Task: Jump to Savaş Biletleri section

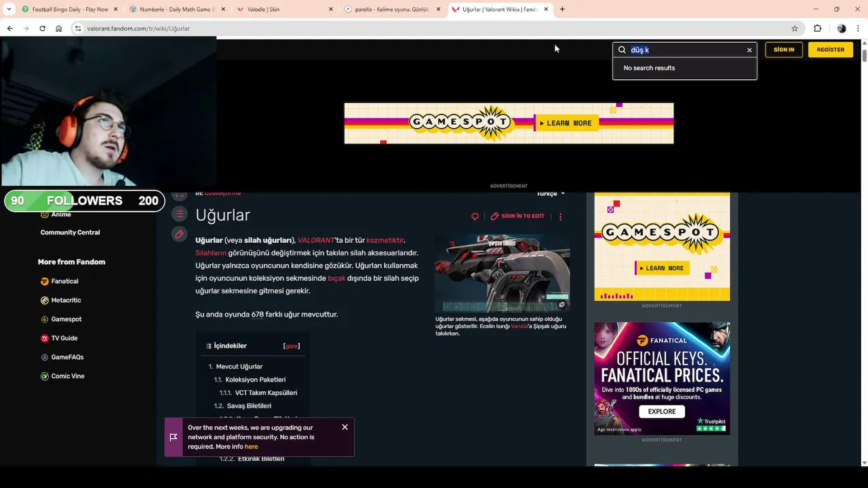Action: point(249,406)
